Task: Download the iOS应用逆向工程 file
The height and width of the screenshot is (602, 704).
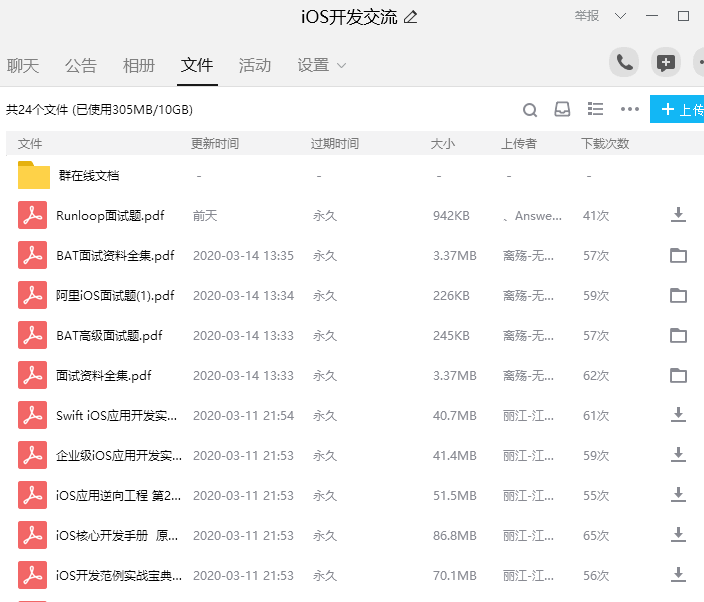Action: point(678,495)
